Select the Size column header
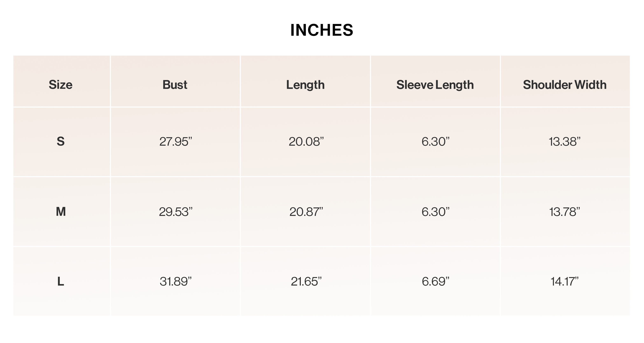The height and width of the screenshot is (343, 644). click(61, 84)
